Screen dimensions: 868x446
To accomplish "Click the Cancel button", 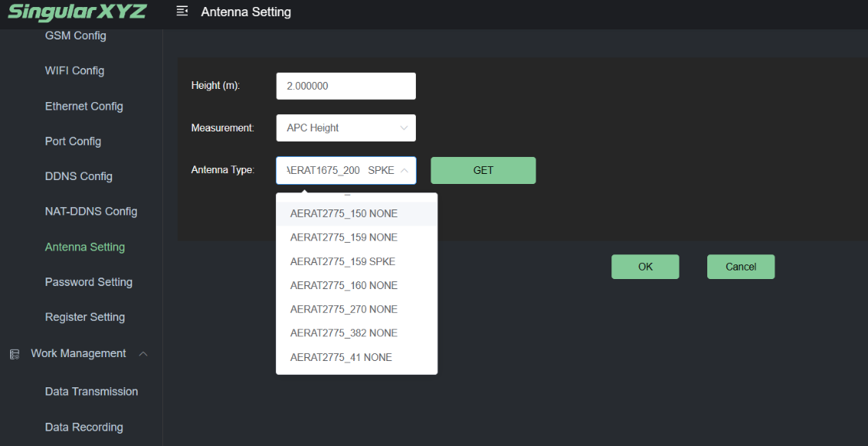I will tap(740, 267).
